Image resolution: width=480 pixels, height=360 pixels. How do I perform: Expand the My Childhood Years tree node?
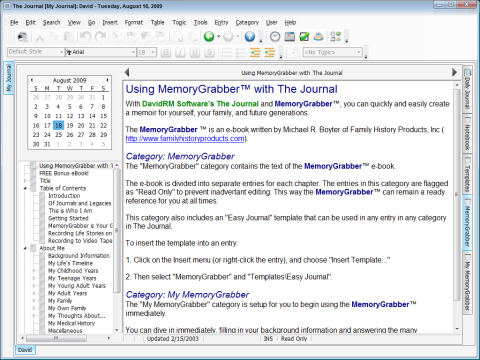(x=34, y=271)
